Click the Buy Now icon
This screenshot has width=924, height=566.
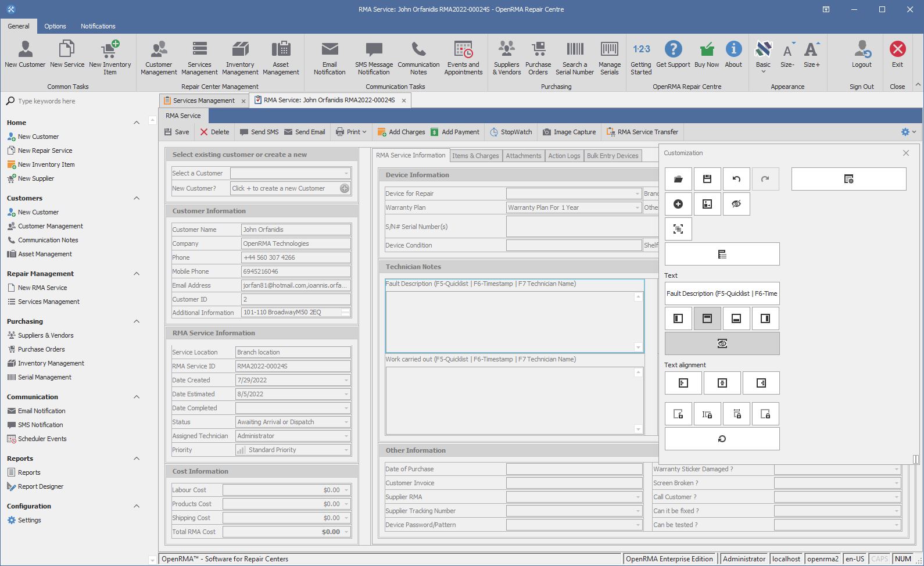point(707,55)
